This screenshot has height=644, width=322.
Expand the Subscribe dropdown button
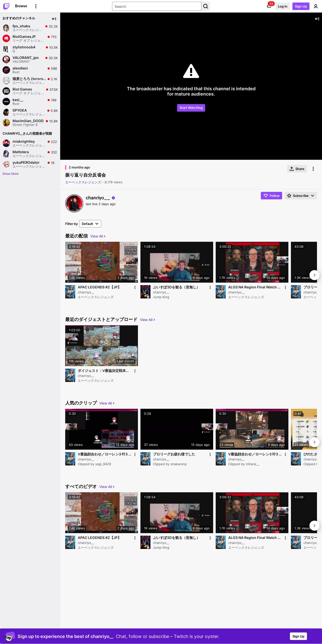pos(301,196)
